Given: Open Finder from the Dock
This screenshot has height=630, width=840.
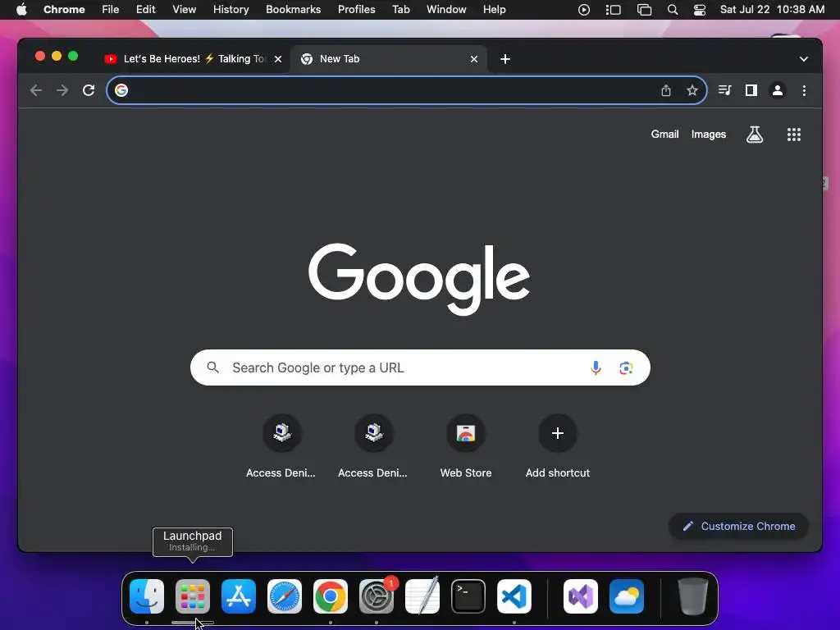Looking at the screenshot, I should [x=147, y=596].
